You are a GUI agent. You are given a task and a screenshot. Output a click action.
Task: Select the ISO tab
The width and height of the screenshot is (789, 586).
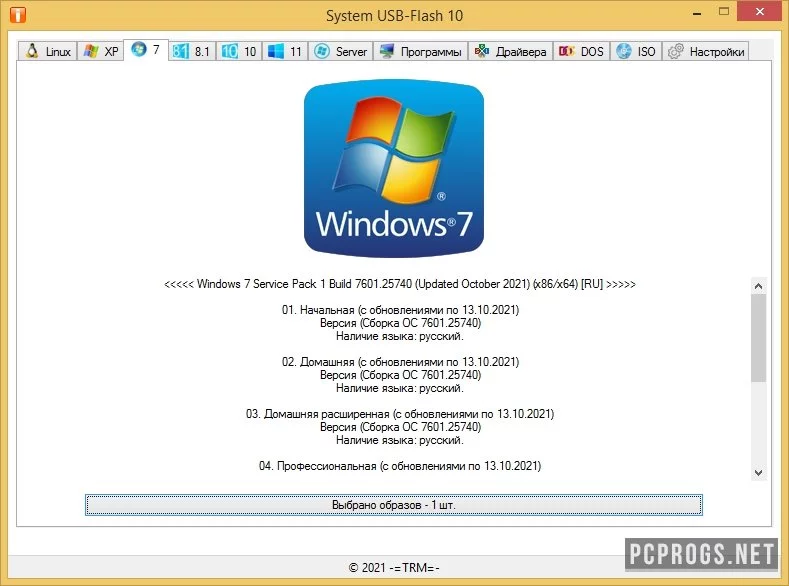pos(636,51)
